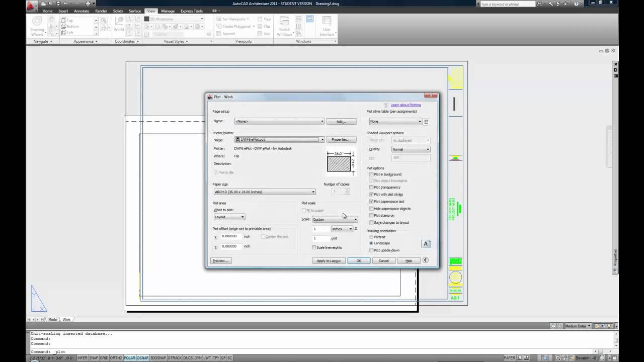Viewport: 644px width, 362px height.
Task: Click the New viewport icon in Viewports panel
Action: pos(264,19)
